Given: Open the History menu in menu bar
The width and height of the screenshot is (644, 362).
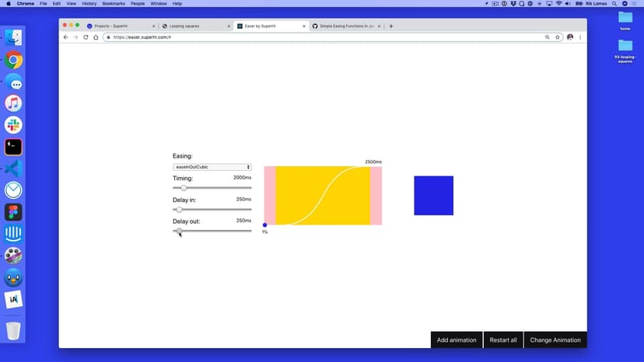Looking at the screenshot, I should point(89,4).
